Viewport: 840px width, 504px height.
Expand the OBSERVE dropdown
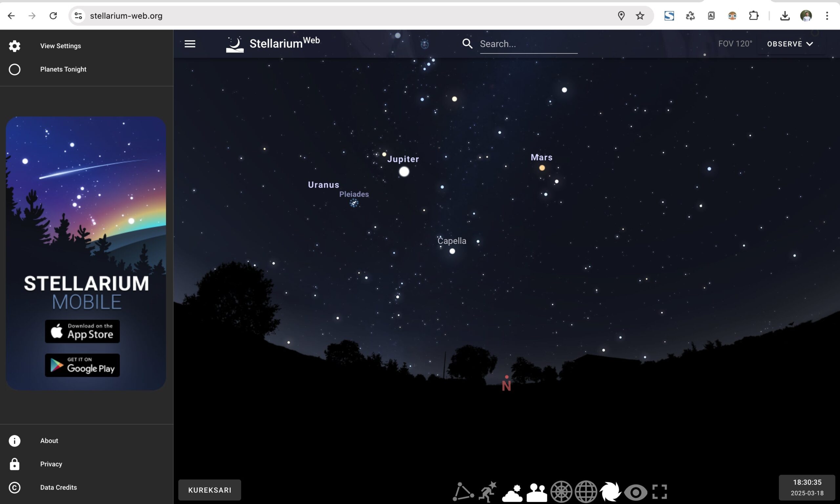[790, 44]
